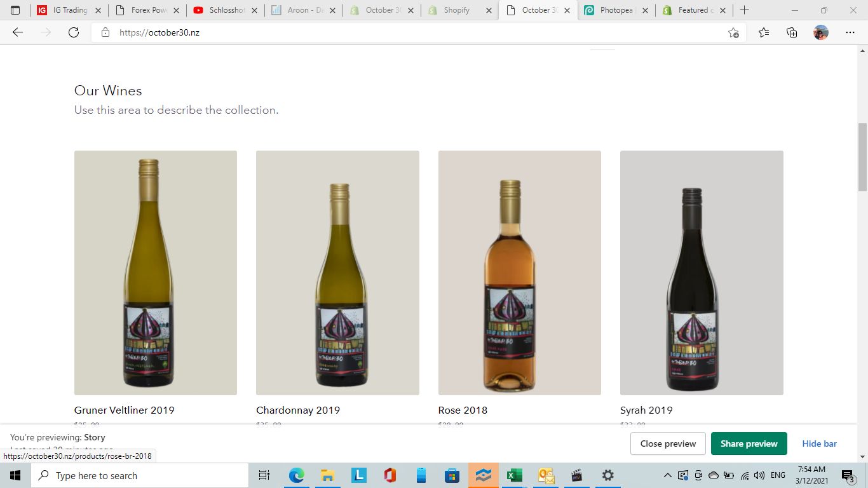The image size is (868, 488).
Task: Open the Settings gear on taskbar
Action: pos(607,475)
